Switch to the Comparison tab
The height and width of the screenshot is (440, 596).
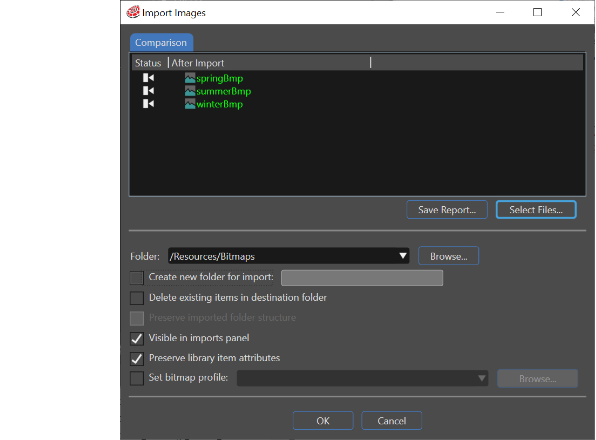pos(161,43)
